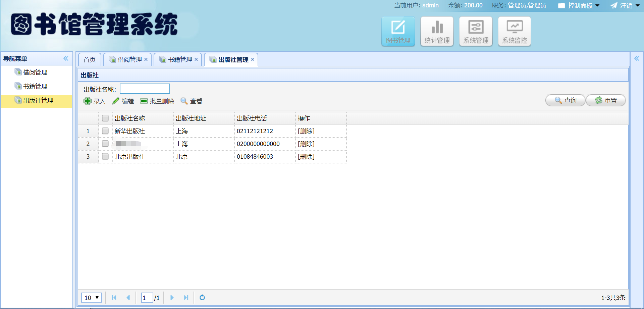Delete the 北京出版社 row via [删除]

coord(306,157)
